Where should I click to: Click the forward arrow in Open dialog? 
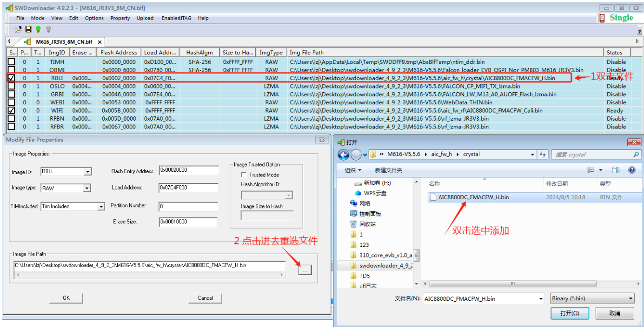point(356,155)
